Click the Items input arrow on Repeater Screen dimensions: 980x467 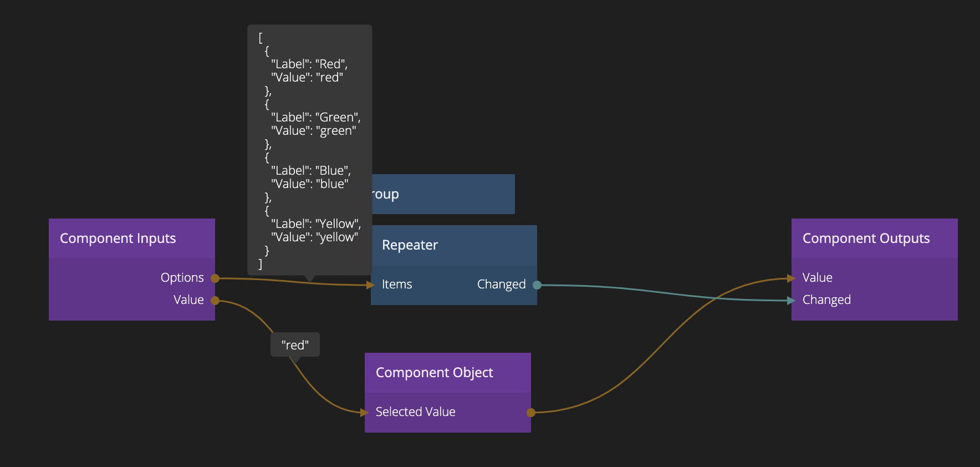tap(371, 285)
